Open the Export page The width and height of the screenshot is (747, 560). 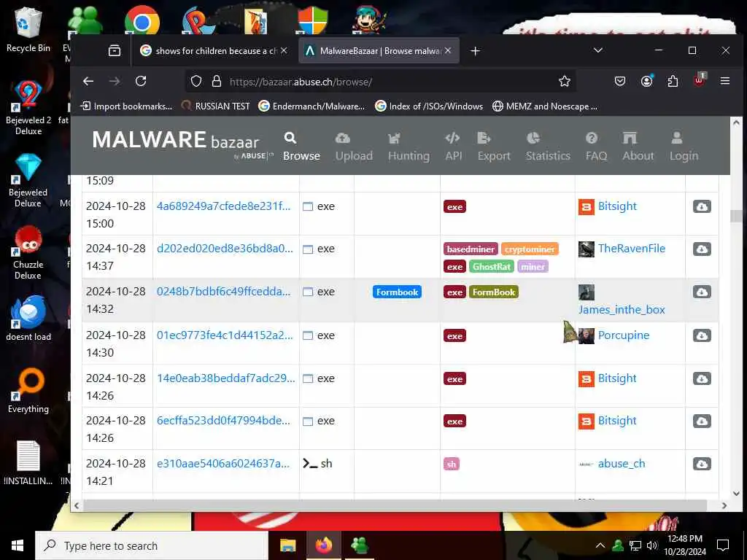(x=494, y=147)
